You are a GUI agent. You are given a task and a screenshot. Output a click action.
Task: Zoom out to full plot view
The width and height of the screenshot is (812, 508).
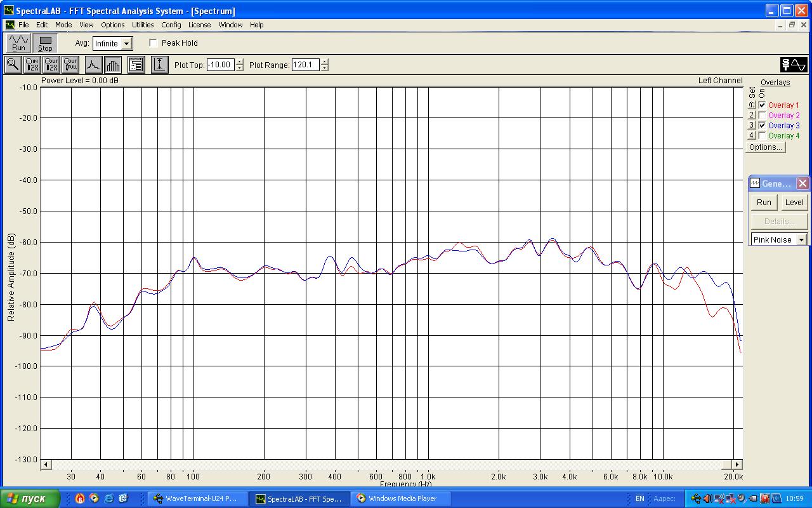(70, 64)
